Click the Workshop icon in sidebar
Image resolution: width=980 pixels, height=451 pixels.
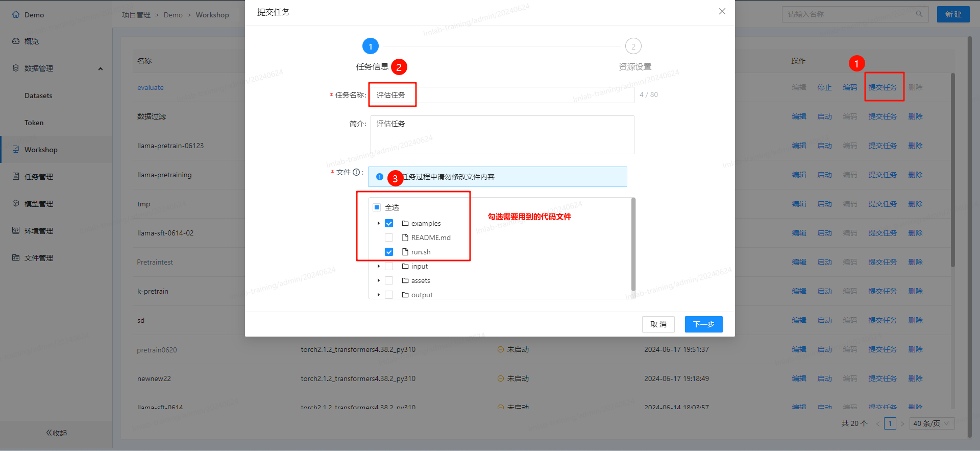click(x=16, y=150)
